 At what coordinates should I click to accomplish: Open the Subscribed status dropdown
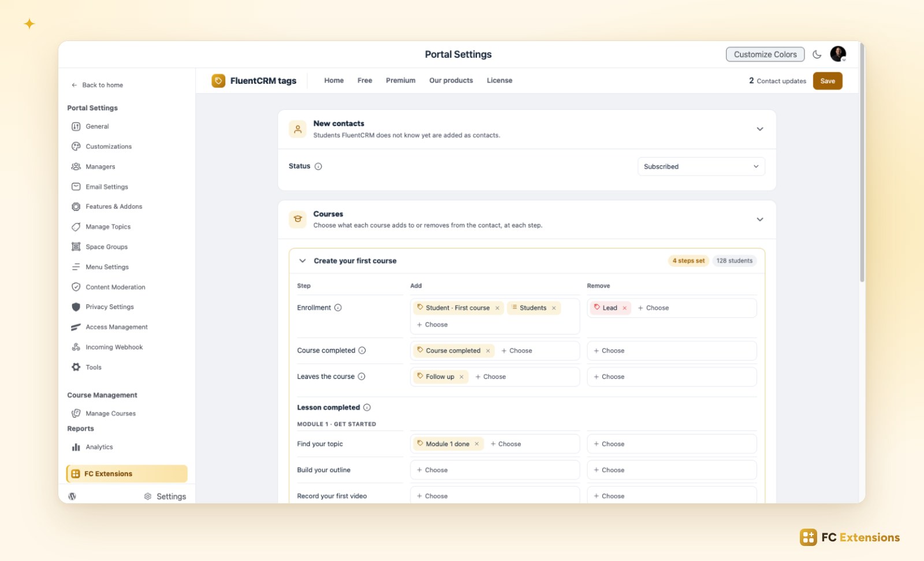[701, 166]
